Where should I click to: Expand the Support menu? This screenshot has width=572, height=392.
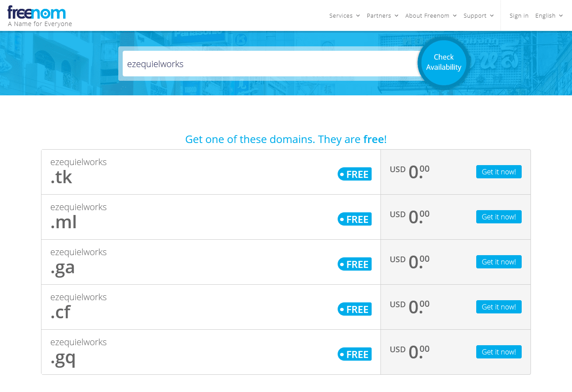click(478, 15)
